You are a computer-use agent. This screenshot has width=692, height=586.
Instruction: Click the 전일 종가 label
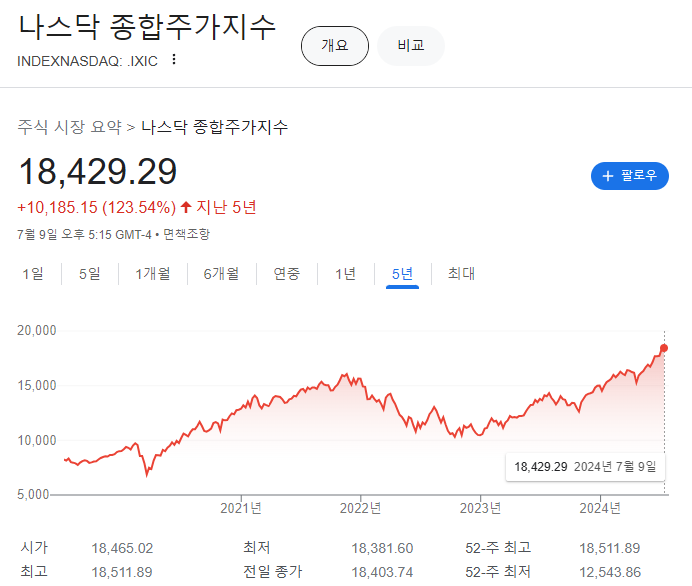click(x=273, y=572)
